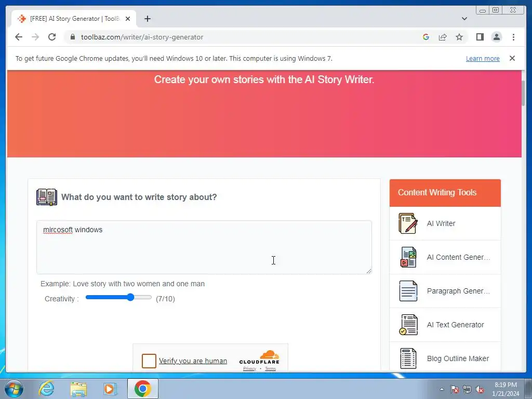The width and height of the screenshot is (532, 399).
Task: Check the Verify you are human box
Action: (x=149, y=361)
